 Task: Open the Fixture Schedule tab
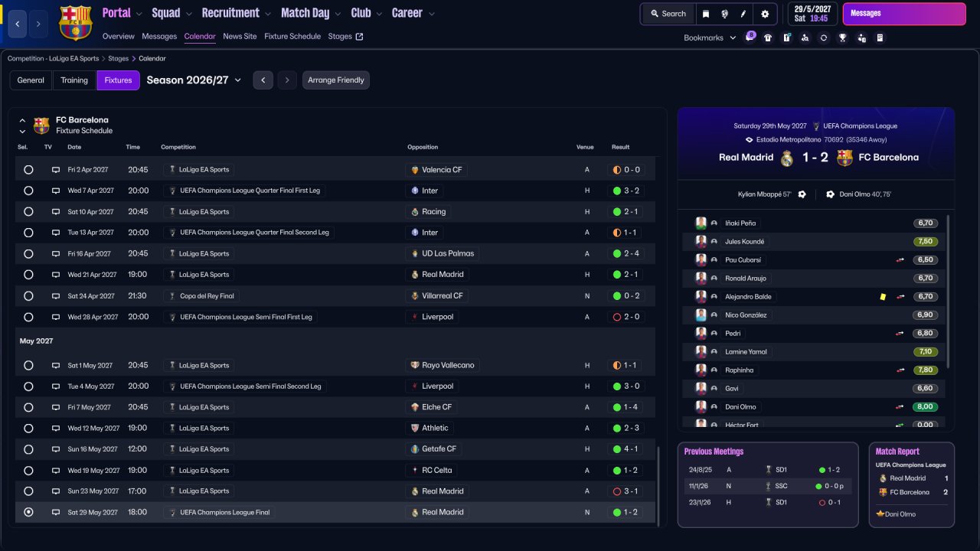(x=292, y=37)
